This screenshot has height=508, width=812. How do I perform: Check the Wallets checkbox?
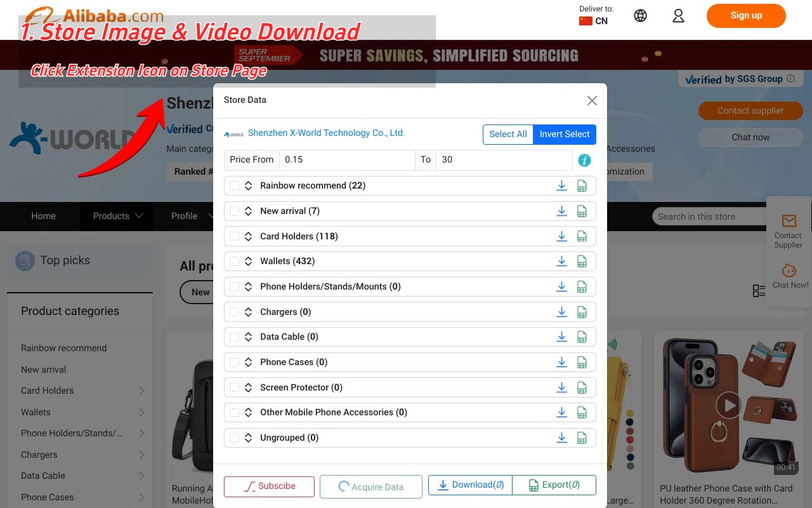click(234, 261)
